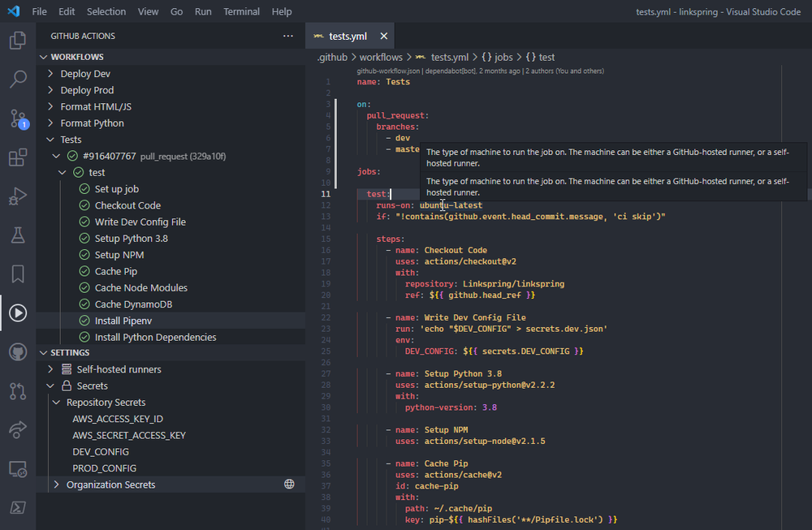
Task: Open the Bookmarks view icon
Action: (x=18, y=274)
